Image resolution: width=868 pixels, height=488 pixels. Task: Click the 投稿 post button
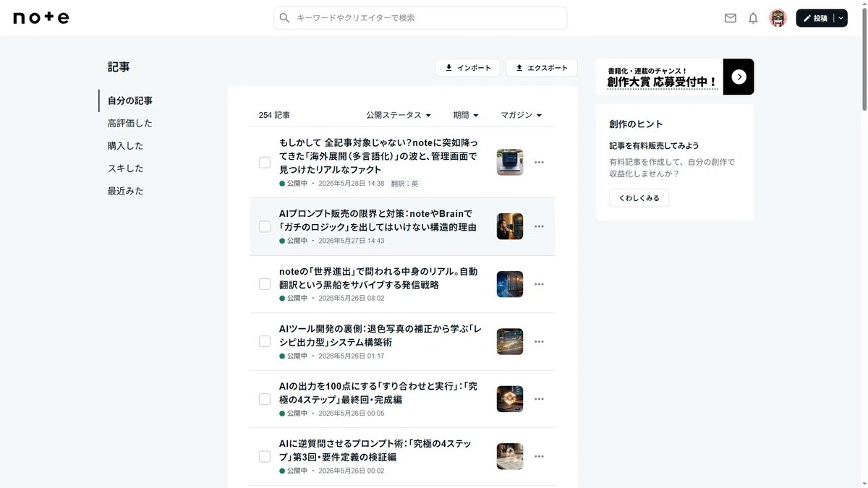point(815,18)
